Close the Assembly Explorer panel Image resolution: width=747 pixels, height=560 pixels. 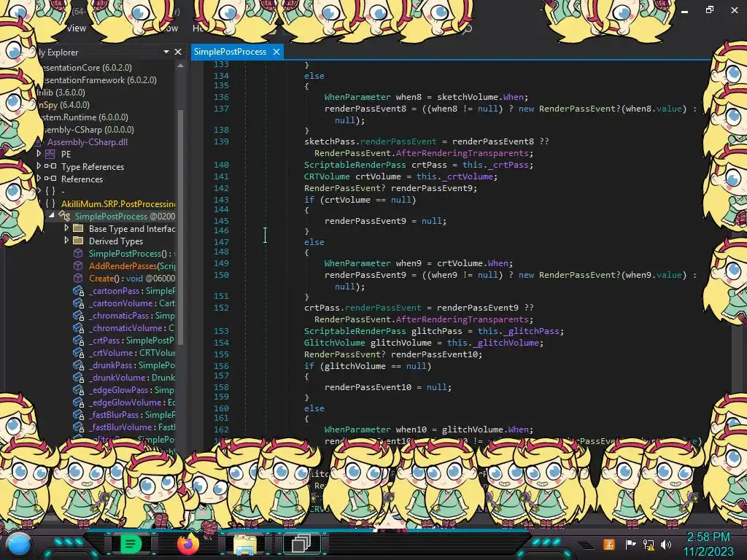click(178, 52)
